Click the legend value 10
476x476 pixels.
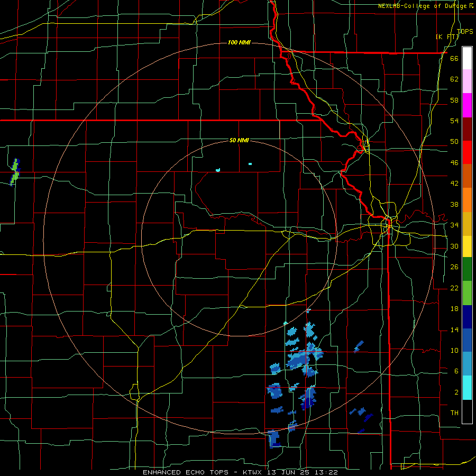point(454,351)
